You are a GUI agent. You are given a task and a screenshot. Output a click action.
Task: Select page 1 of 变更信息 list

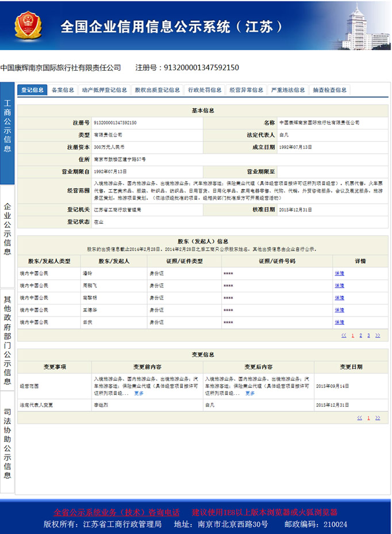[368, 418]
